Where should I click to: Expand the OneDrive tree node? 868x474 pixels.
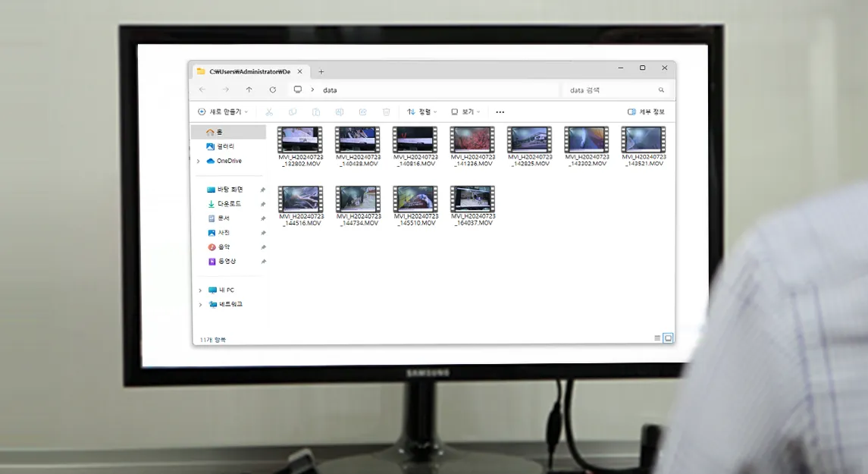199,161
